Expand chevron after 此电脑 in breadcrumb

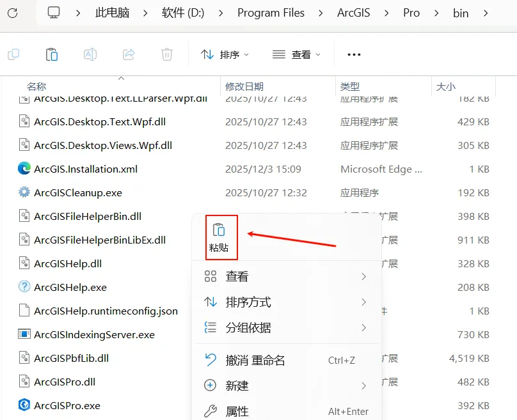pyautogui.click(x=145, y=13)
